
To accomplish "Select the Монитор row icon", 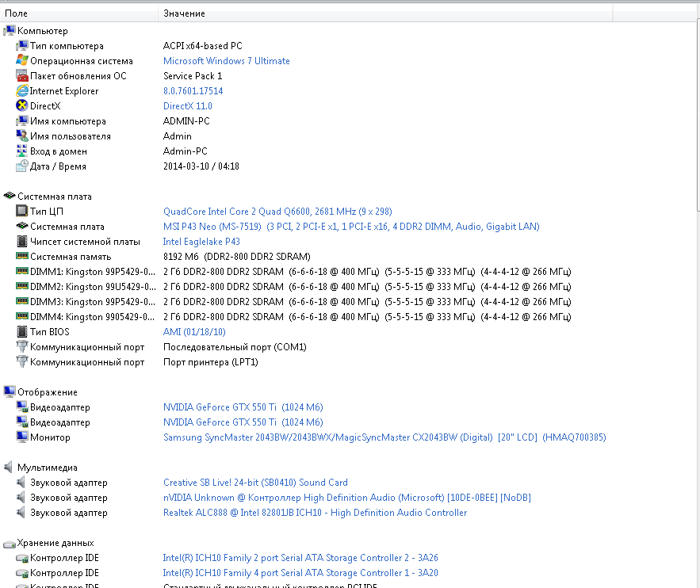I will coord(22,437).
